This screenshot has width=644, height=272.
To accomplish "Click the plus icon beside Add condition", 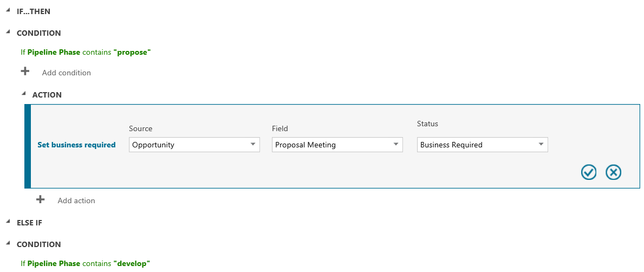I will [25, 72].
